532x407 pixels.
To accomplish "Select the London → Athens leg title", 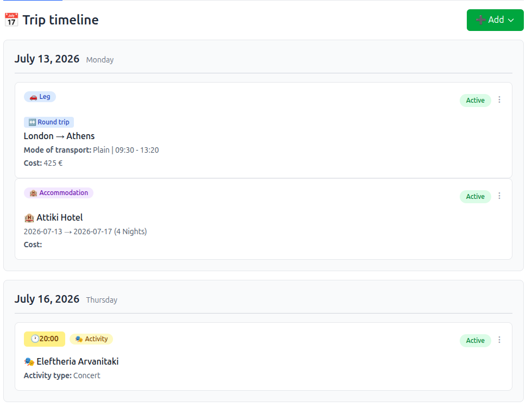I will tap(59, 136).
